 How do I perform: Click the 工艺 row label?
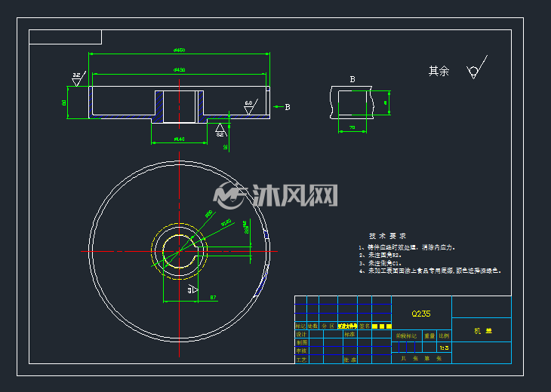(301, 360)
